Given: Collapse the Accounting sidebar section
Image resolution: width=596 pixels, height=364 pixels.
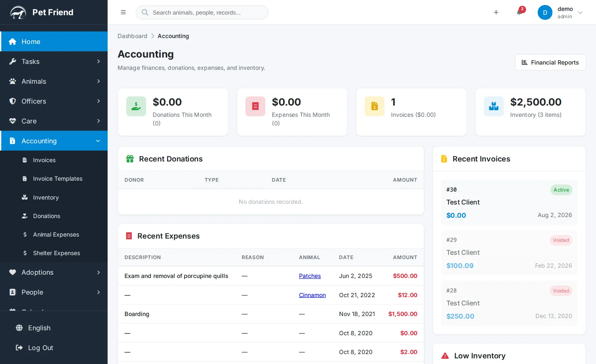Looking at the screenshot, I should tap(54, 141).
